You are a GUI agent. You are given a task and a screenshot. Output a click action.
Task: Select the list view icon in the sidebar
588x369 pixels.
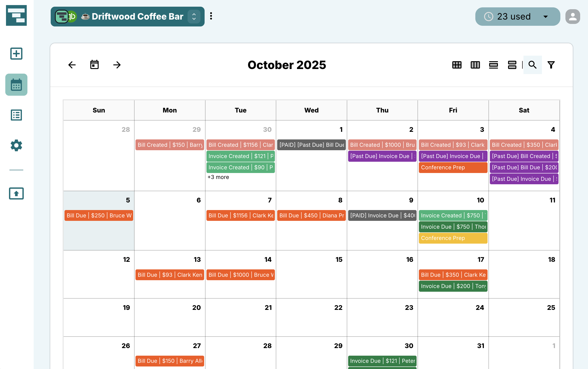[x=16, y=115]
